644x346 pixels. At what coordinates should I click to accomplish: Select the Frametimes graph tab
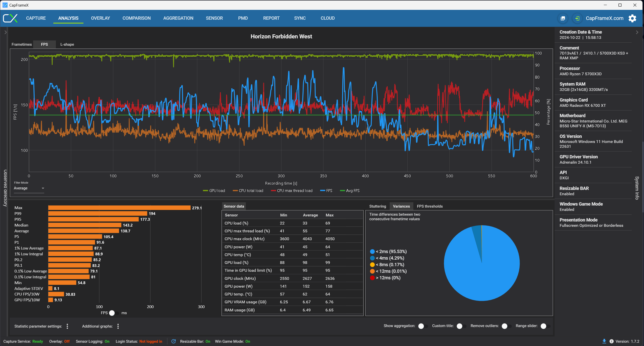pyautogui.click(x=22, y=44)
